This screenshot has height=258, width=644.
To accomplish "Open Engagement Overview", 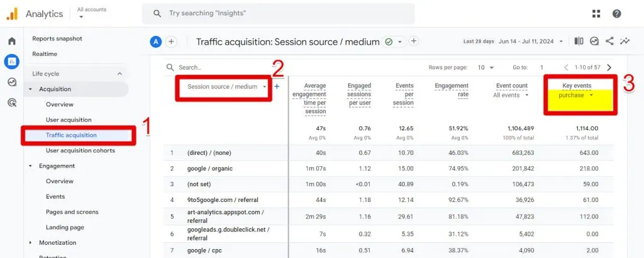I will point(60,181).
